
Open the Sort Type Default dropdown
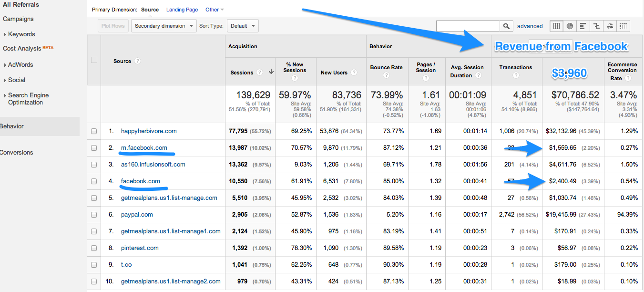[x=243, y=26]
